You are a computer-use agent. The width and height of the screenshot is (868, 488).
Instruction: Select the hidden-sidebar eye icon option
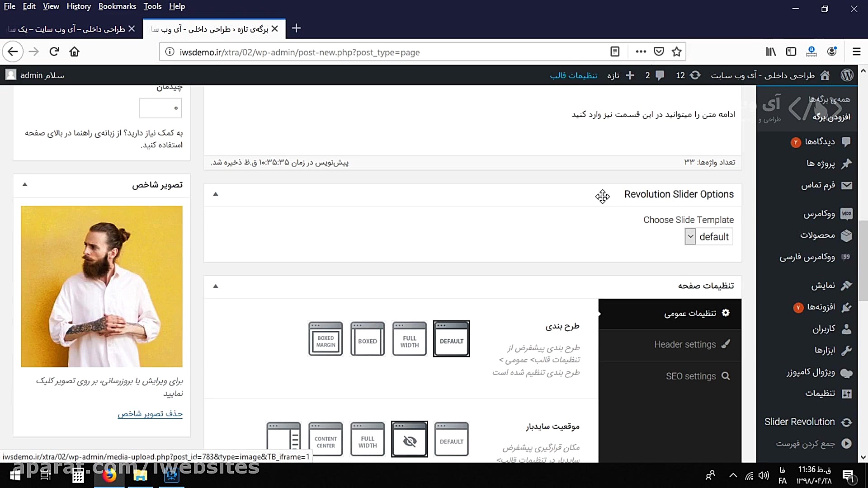click(409, 439)
